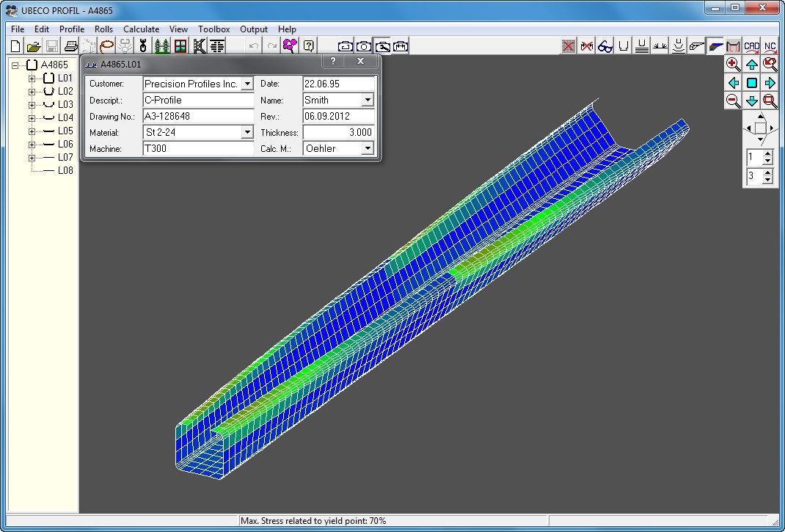
Task: Click the NC output toolbar icon
Action: tap(770, 46)
